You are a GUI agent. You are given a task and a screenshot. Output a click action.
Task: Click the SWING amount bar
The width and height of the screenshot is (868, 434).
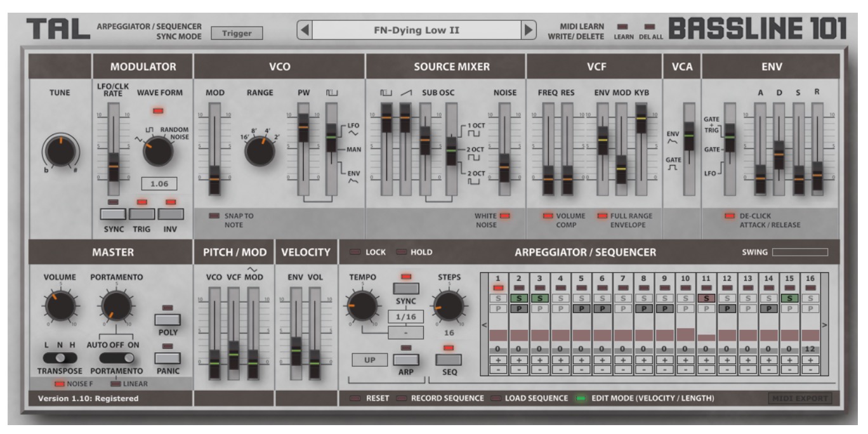799,253
